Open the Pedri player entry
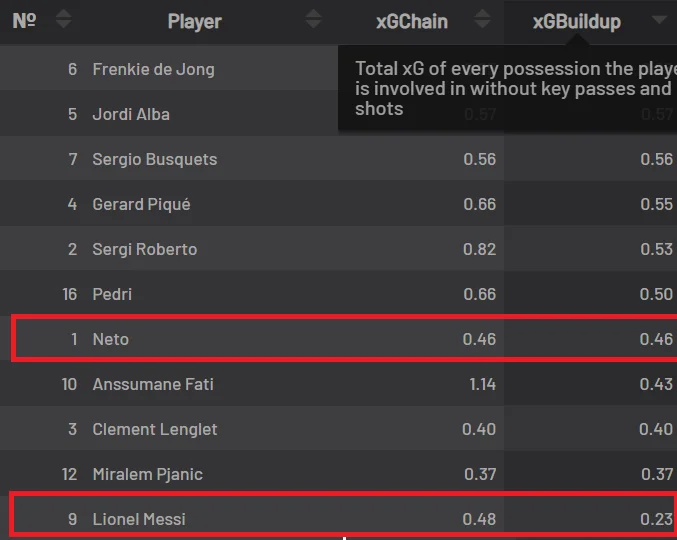 click(x=112, y=294)
